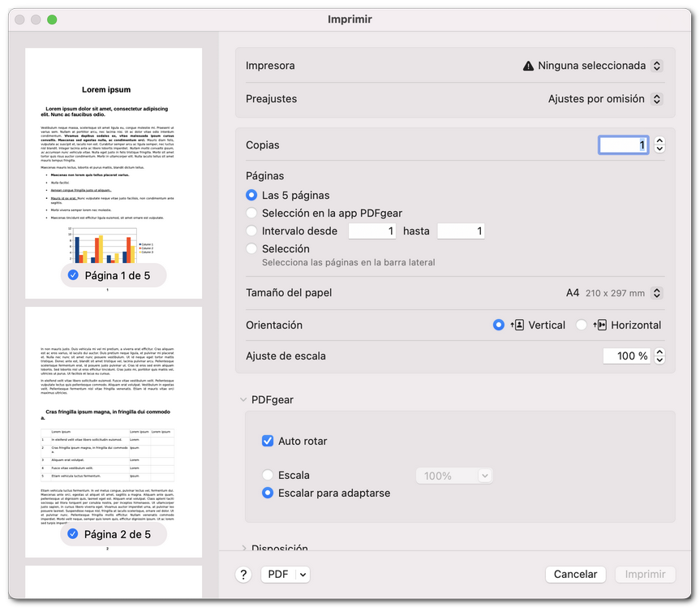This screenshot has width=700, height=608.
Task: Collapse the PDFgear section
Action: [243, 399]
